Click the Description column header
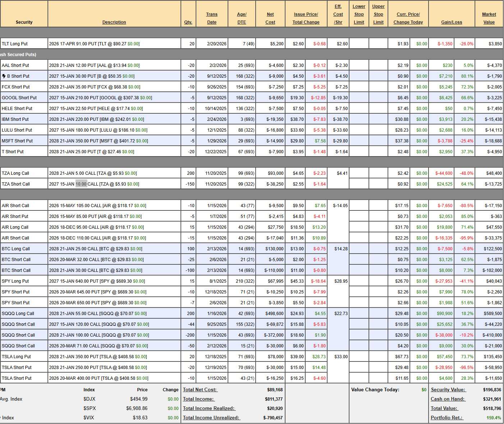 (x=114, y=22)
